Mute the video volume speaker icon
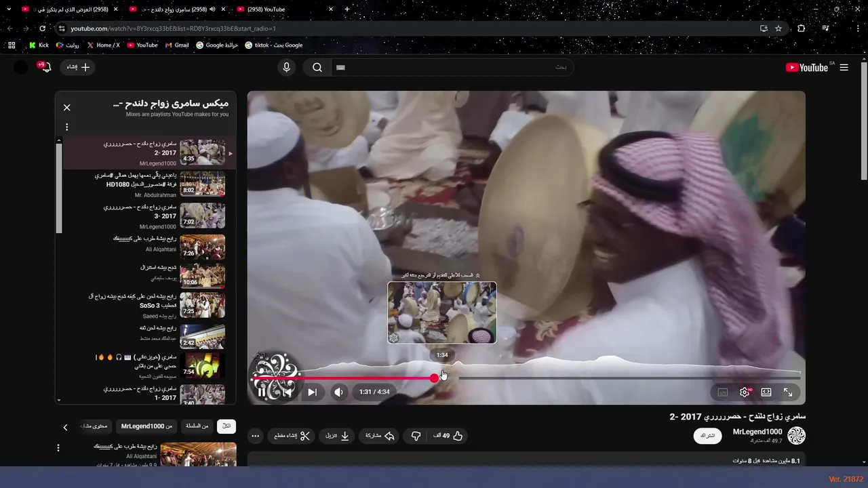 point(338,392)
